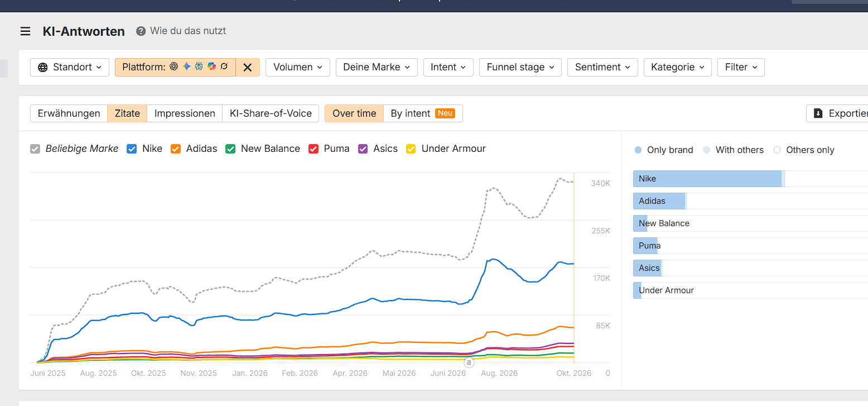Click the Others only legend circle
This screenshot has width=868, height=406.
point(777,150)
